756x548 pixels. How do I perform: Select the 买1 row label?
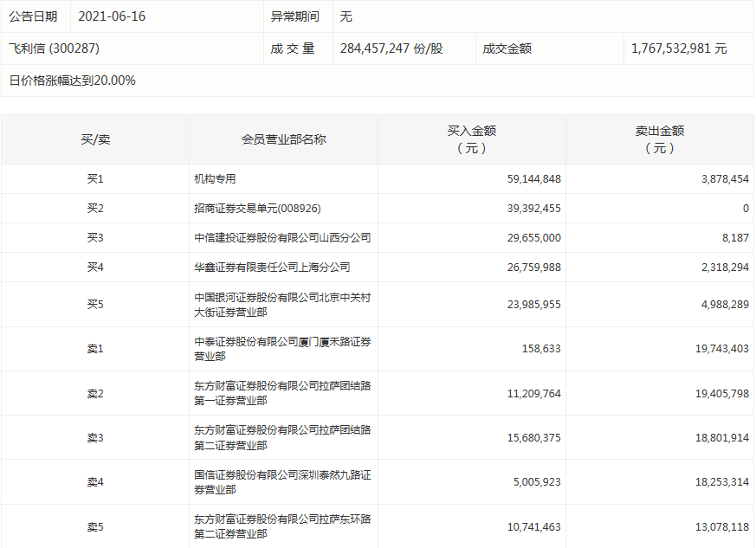pos(95,179)
